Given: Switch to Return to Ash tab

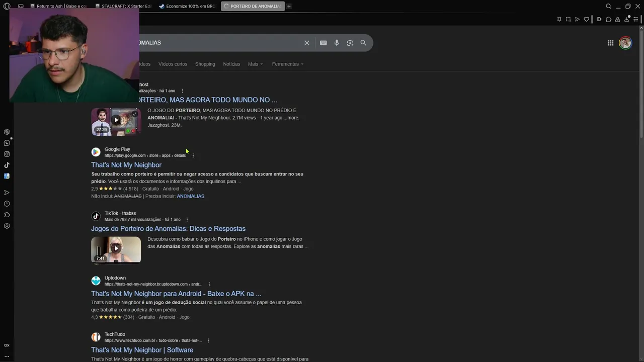Looking at the screenshot, I should coord(58,6).
